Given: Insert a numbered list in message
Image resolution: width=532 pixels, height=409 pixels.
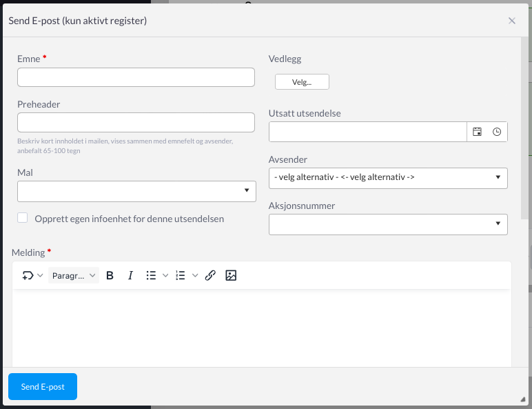Looking at the screenshot, I should coord(181,275).
